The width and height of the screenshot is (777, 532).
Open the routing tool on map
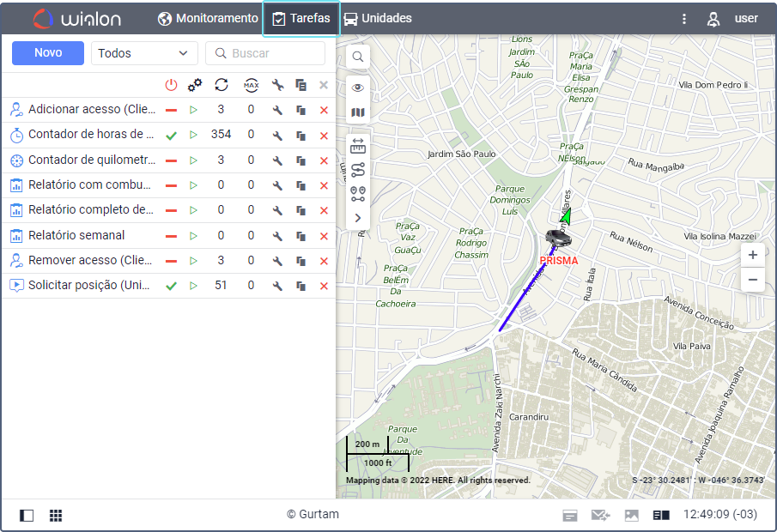click(x=358, y=170)
